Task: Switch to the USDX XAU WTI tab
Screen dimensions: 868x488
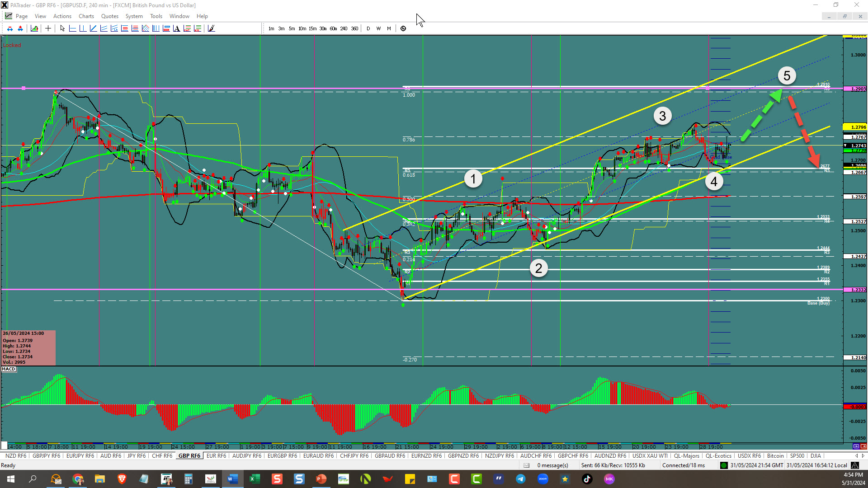Action: pos(650,456)
